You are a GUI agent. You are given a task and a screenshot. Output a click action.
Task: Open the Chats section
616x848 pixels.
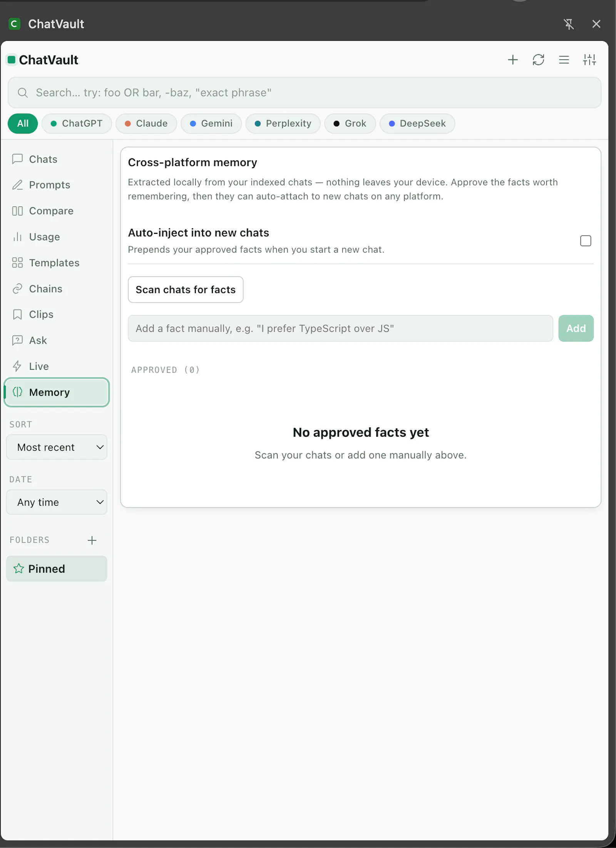[x=57, y=159]
